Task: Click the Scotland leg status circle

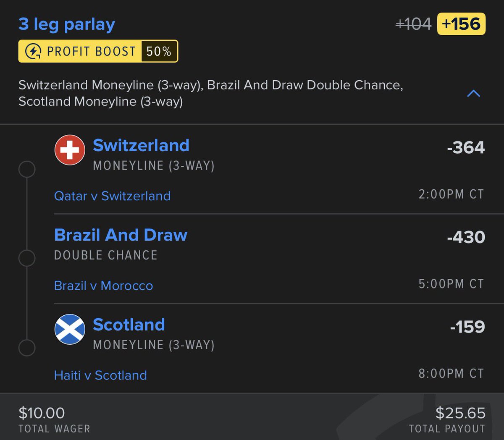Action: [27, 348]
